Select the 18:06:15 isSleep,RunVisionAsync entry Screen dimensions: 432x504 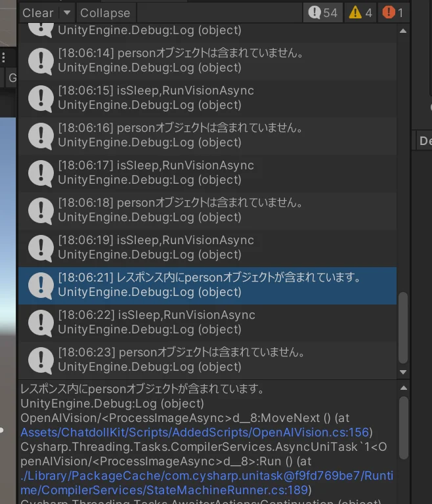tap(207, 98)
